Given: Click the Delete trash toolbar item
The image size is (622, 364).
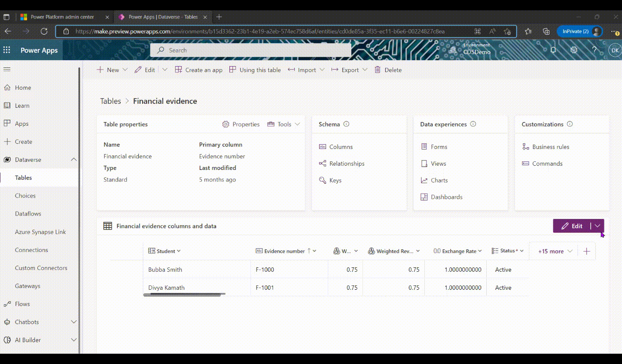Looking at the screenshot, I should [x=388, y=70].
